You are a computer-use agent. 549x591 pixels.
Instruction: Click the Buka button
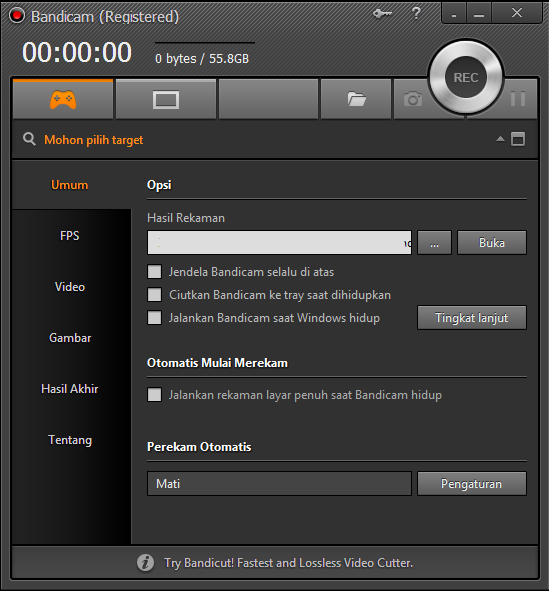point(492,243)
